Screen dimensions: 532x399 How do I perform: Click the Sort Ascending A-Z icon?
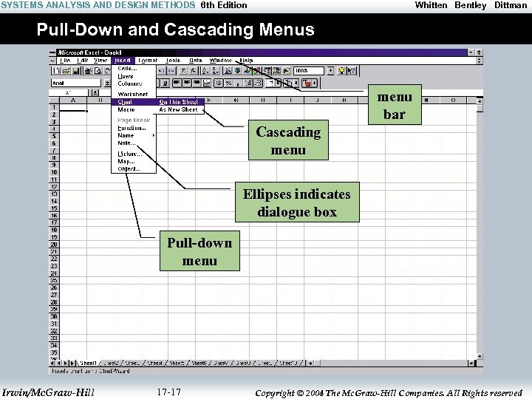tap(205, 71)
